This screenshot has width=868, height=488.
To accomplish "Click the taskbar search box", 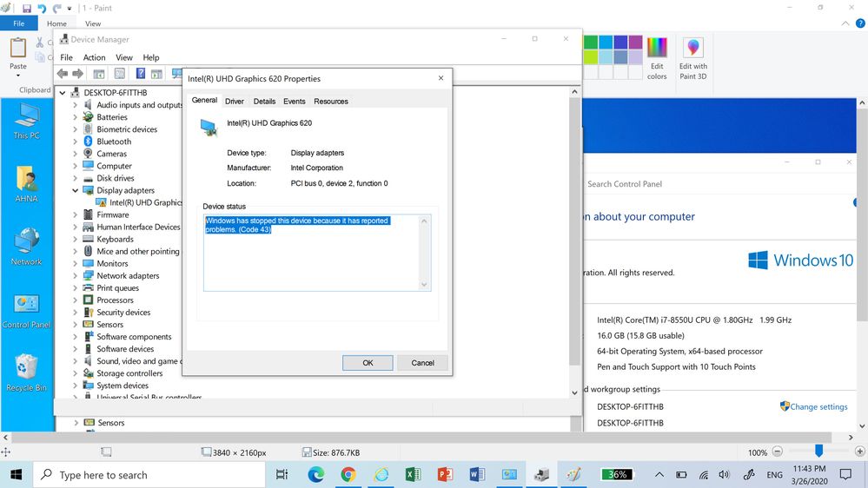I will 149,475.
